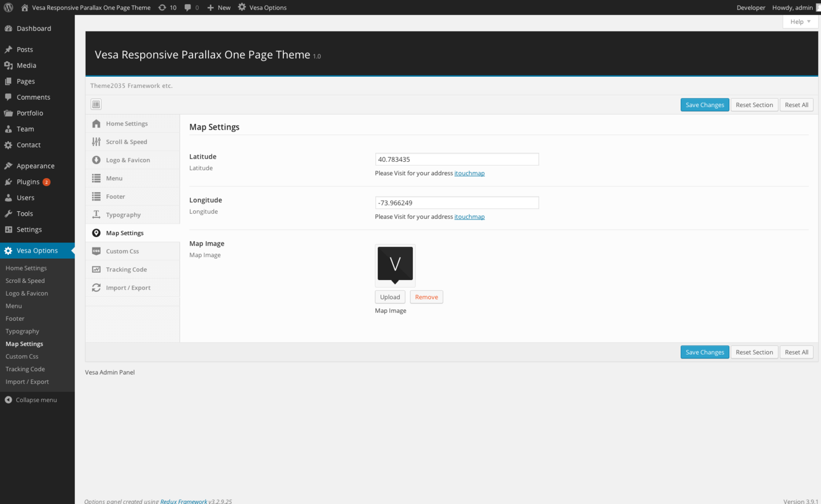Toggle the expand-all sections icon above tabs
This screenshot has width=821, height=504.
(x=96, y=104)
